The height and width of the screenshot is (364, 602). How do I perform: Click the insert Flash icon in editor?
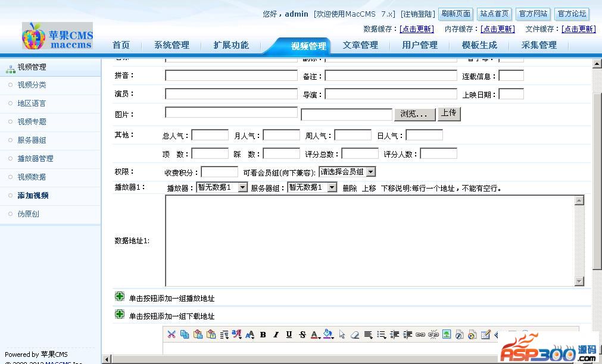460,335
